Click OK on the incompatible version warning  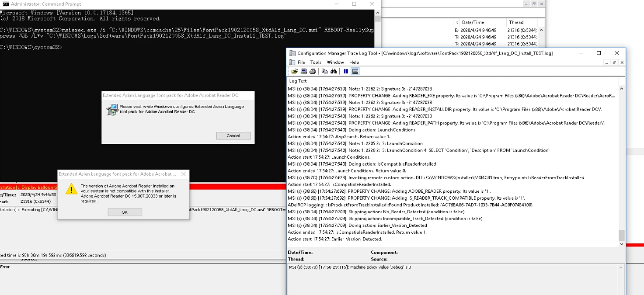(125, 212)
